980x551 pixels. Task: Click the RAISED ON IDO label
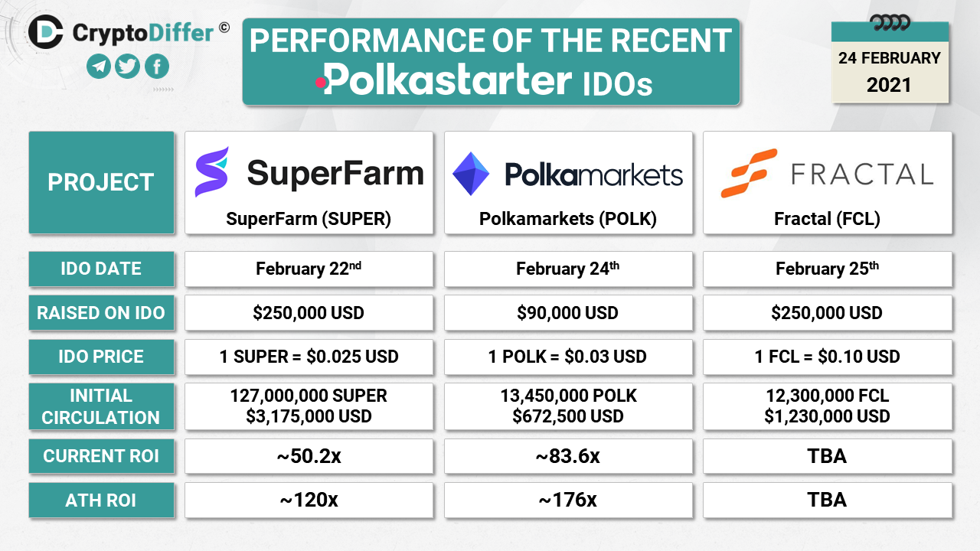pos(101,313)
